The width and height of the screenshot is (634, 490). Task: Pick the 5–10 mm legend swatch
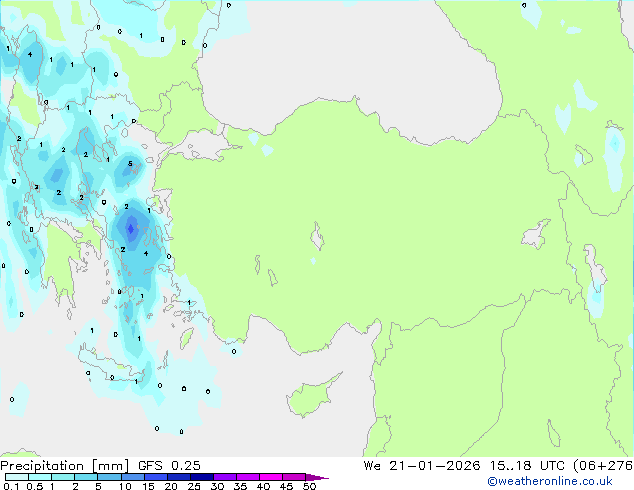tap(109, 477)
